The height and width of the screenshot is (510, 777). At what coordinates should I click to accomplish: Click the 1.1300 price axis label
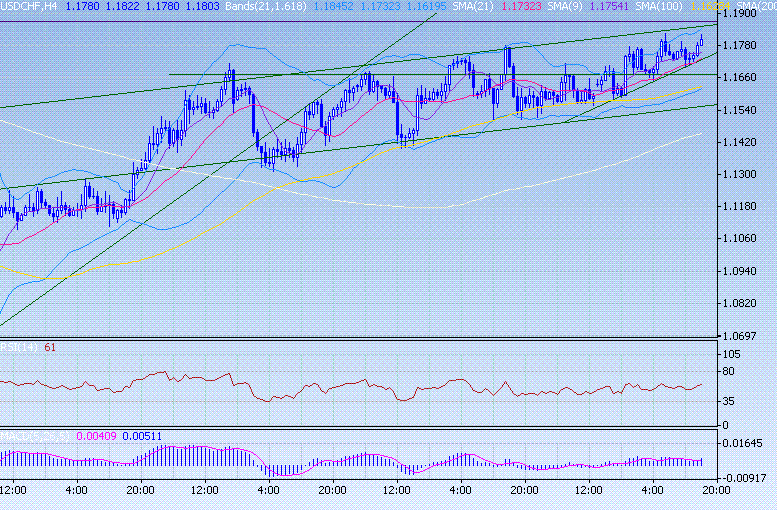[x=744, y=174]
